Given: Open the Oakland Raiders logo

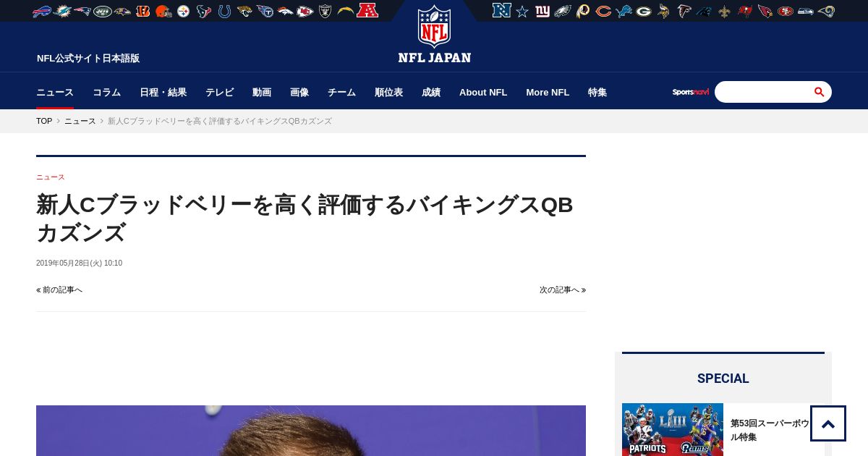Looking at the screenshot, I should [x=325, y=11].
